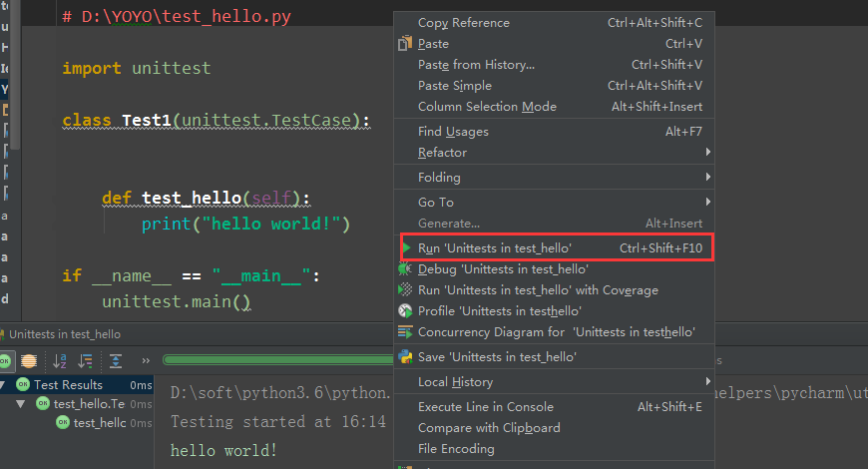The width and height of the screenshot is (868, 469).
Task: Click the green test progress bar
Action: [x=278, y=360]
